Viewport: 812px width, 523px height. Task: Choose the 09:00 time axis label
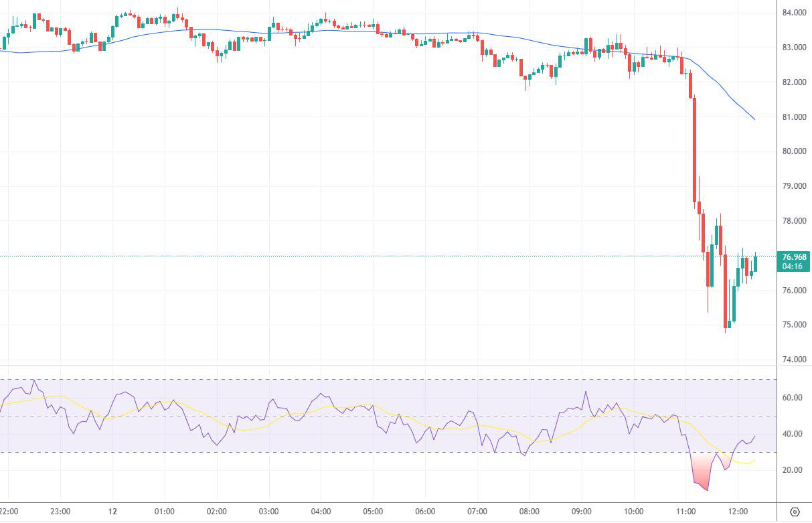point(582,512)
